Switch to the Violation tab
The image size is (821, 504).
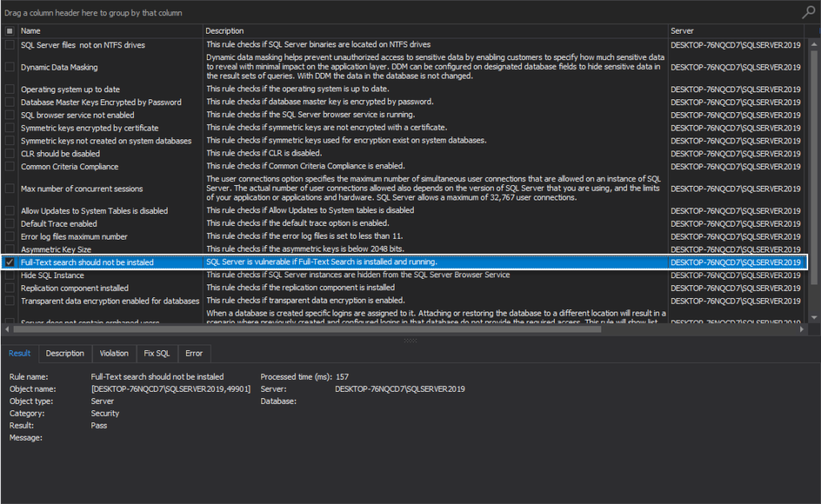[114, 353]
